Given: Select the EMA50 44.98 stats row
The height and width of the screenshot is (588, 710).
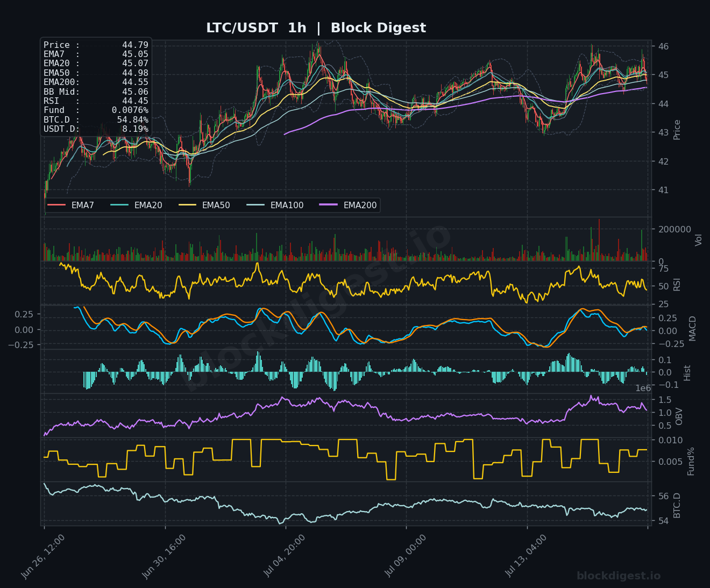Looking at the screenshot, I should (96, 73).
